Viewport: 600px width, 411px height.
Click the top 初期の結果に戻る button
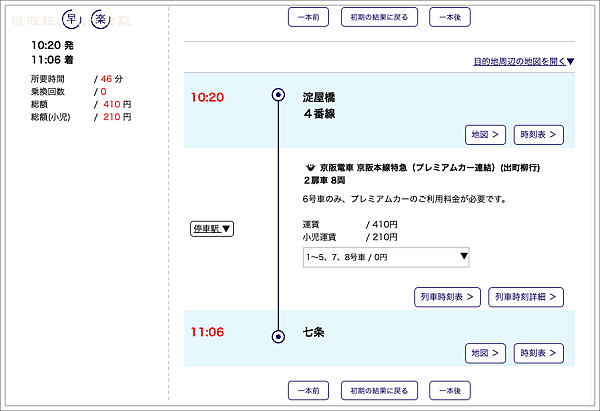click(x=379, y=17)
